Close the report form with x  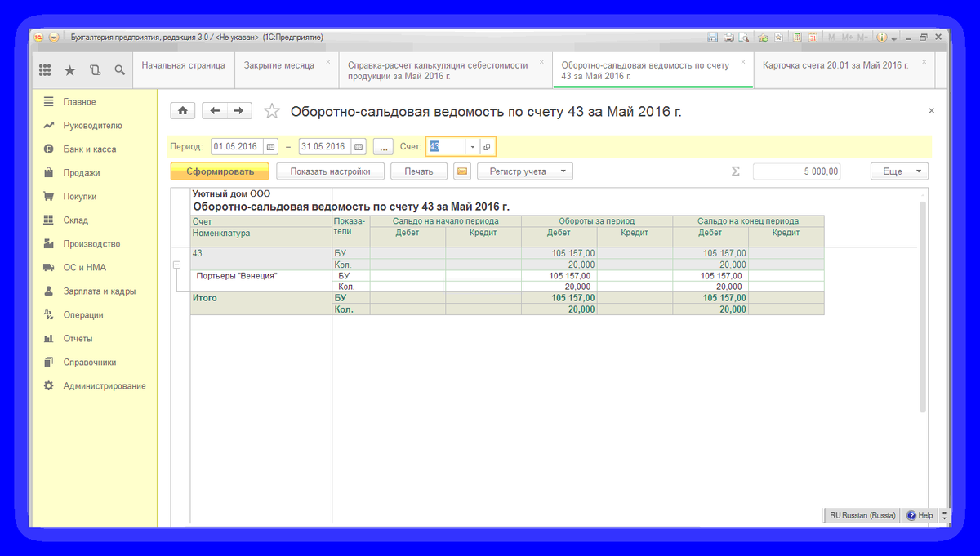click(931, 110)
